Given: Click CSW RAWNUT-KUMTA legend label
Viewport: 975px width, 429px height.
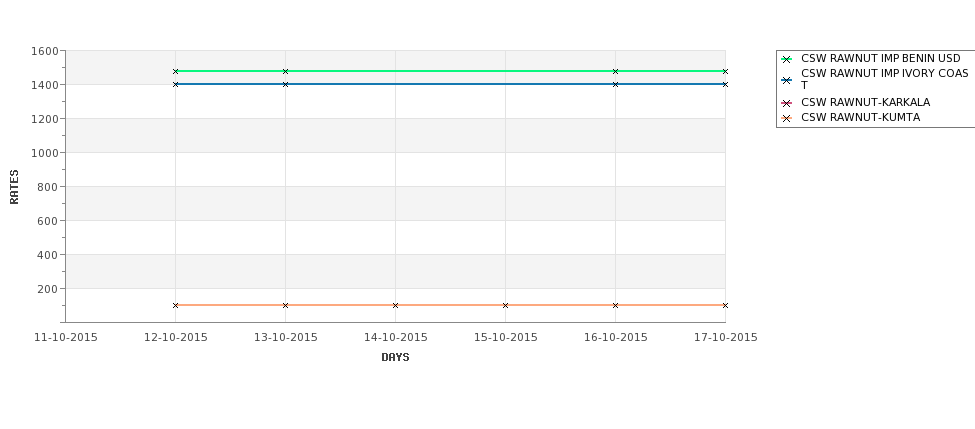Looking at the screenshot, I should pos(861,118).
